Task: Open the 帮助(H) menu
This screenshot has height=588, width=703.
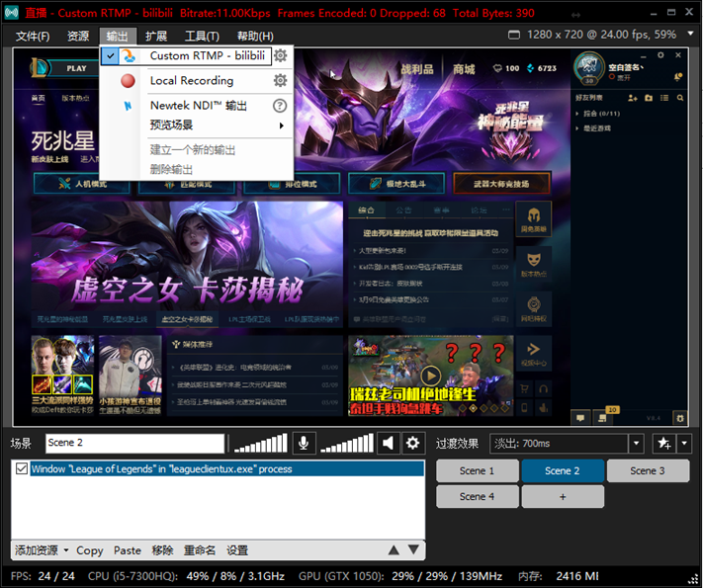Action: 255,36
